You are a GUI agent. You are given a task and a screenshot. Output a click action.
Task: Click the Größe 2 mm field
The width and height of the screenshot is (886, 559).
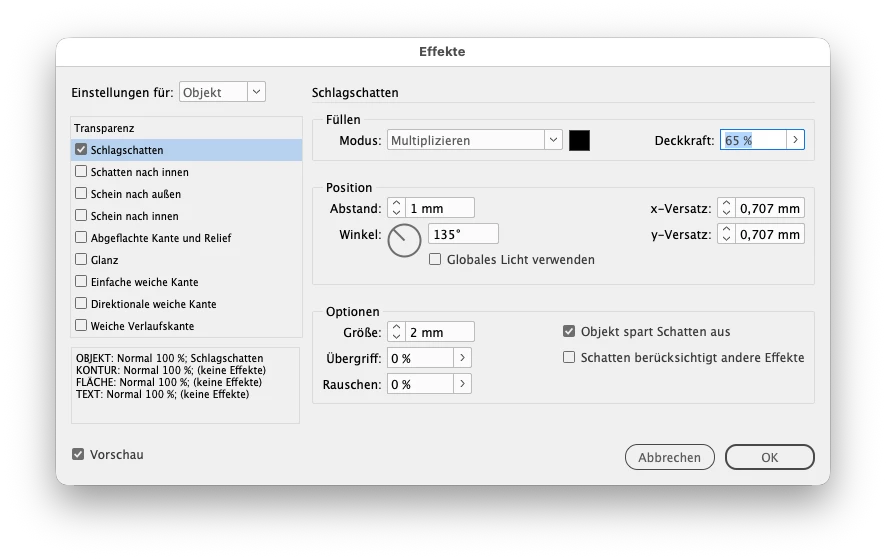pyautogui.click(x=440, y=332)
